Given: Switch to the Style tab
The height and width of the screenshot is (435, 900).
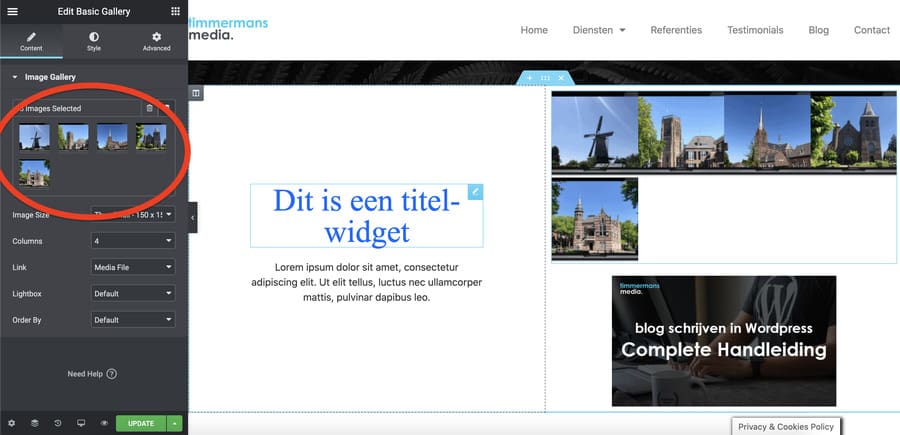Looking at the screenshot, I should pos(94,42).
